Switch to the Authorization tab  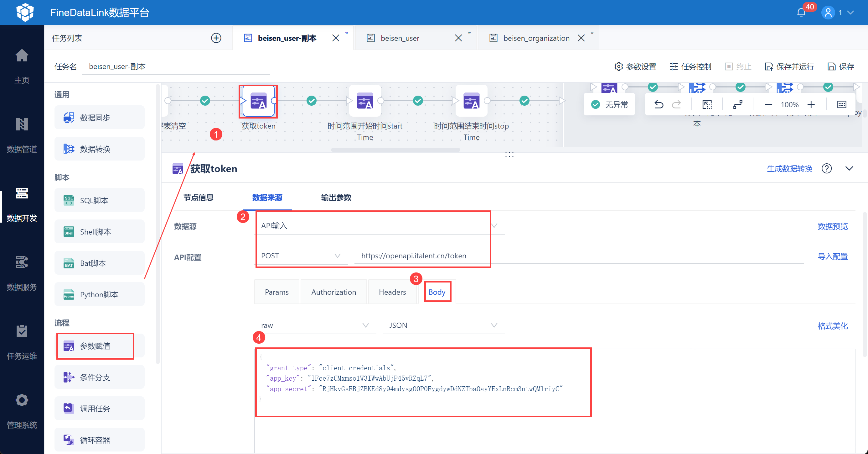333,292
